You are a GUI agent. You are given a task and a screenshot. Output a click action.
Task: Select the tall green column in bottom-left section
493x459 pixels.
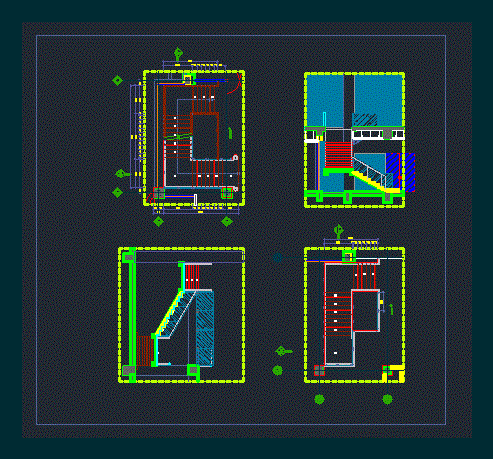coord(132,315)
